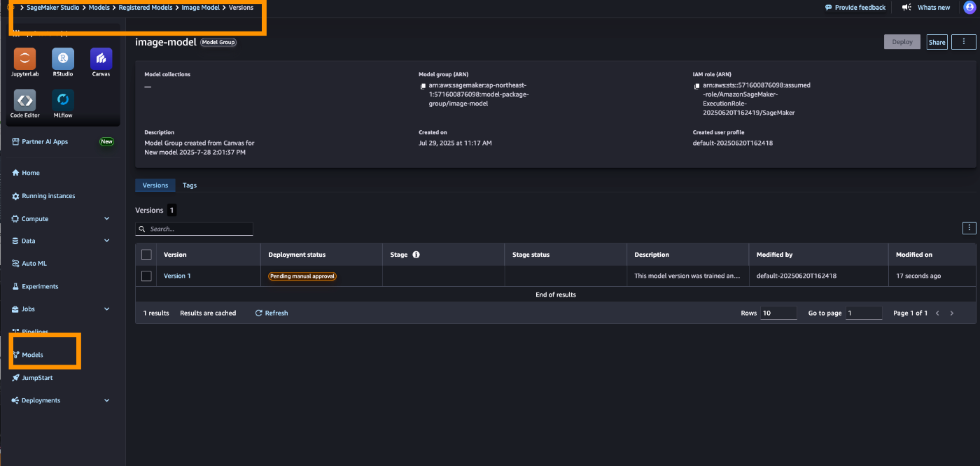Open the Canvas application icon
This screenshot has width=980, height=466.
101,59
